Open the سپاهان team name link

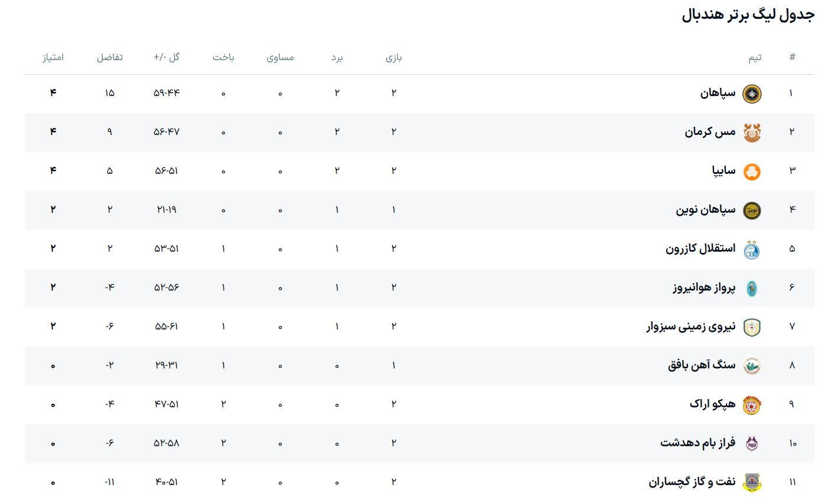[718, 93]
